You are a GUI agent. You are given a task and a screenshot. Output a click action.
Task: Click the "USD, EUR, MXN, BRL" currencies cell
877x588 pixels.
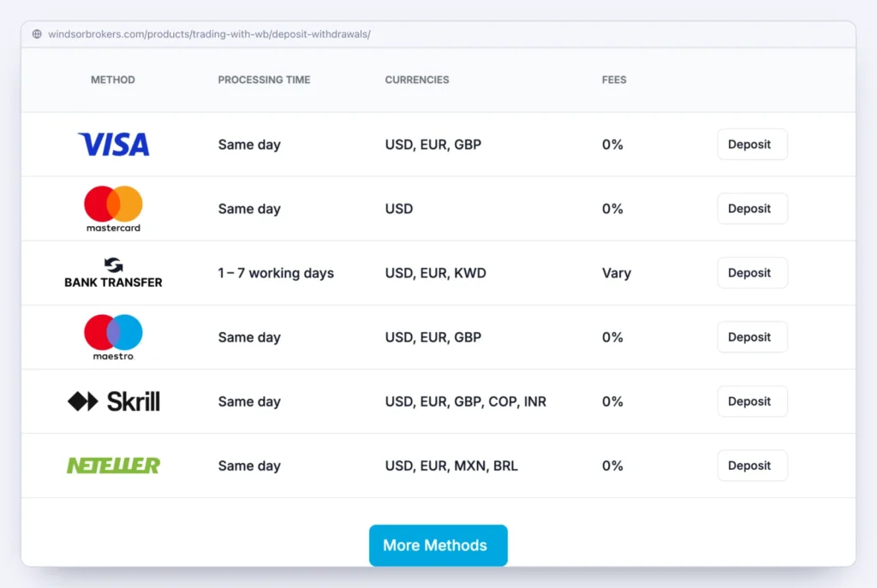(x=451, y=466)
